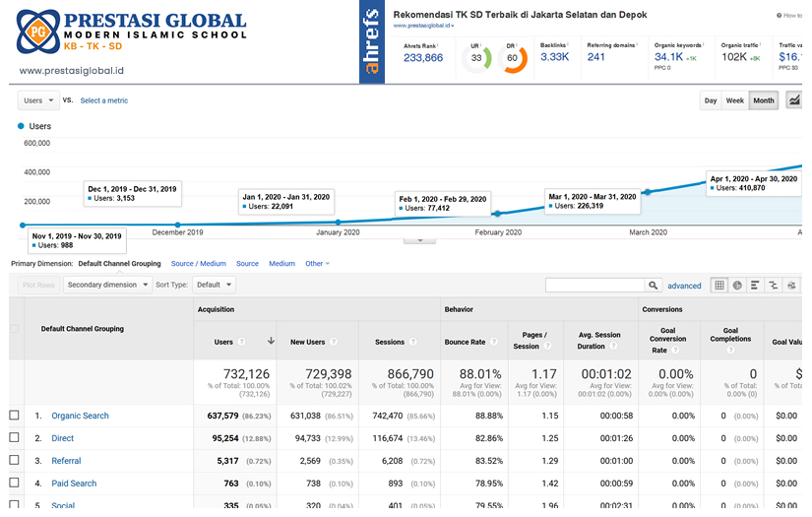Image resolution: width=812 pixels, height=517 pixels.
Task: Select the February 2020 data point on chart
Action: 497,214
